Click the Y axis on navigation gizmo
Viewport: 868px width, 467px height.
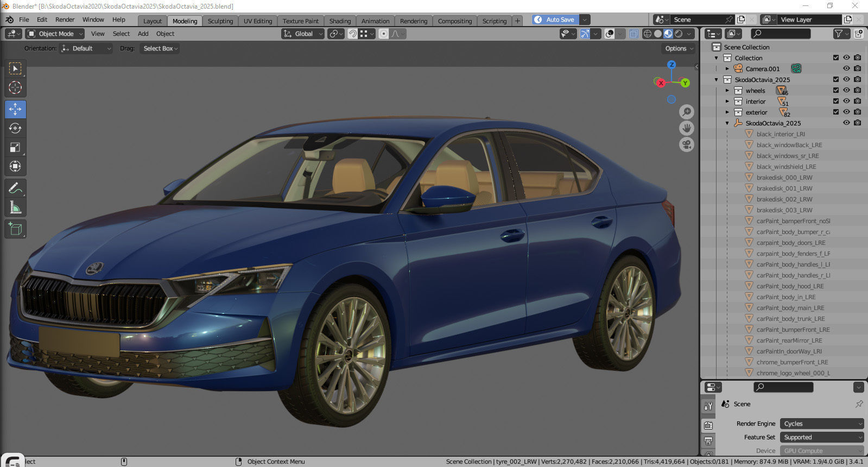(685, 83)
